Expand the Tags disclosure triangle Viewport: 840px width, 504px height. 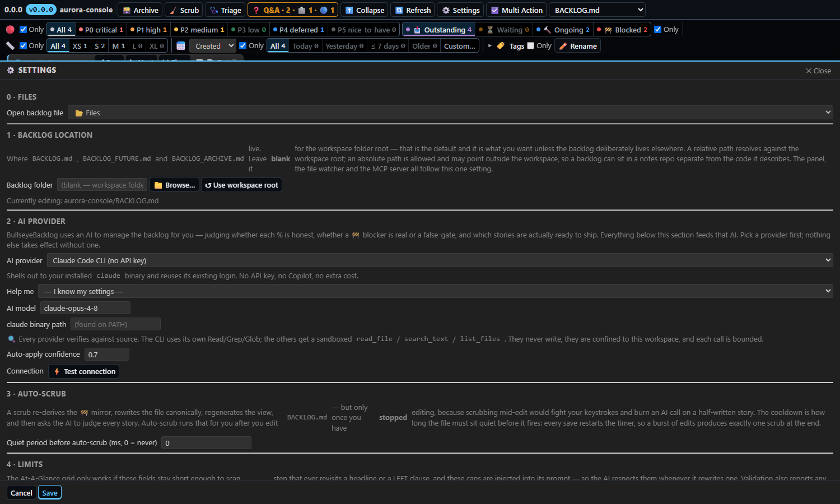point(490,46)
